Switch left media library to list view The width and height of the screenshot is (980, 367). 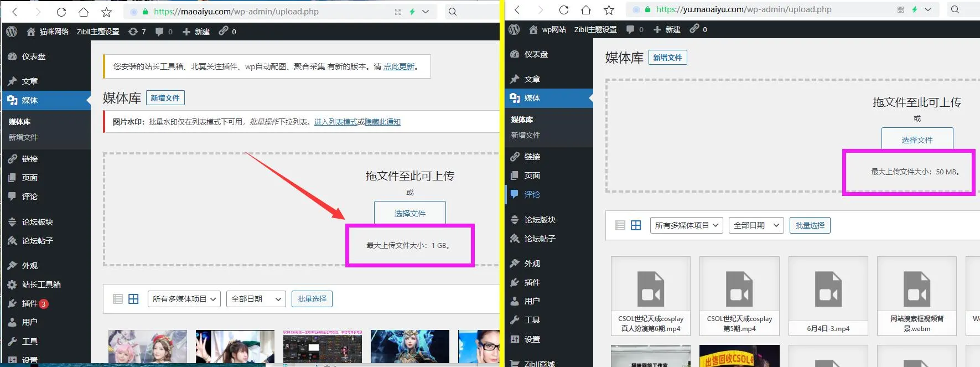point(117,299)
